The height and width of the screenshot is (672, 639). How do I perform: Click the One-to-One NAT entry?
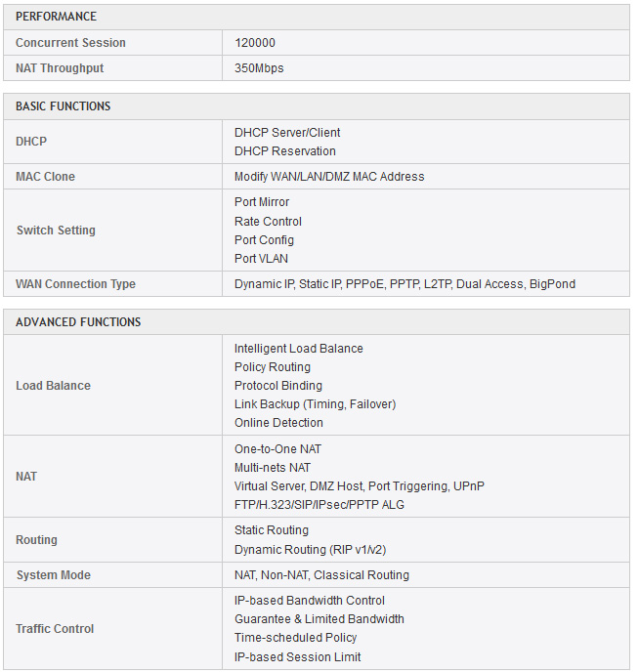pos(277,449)
